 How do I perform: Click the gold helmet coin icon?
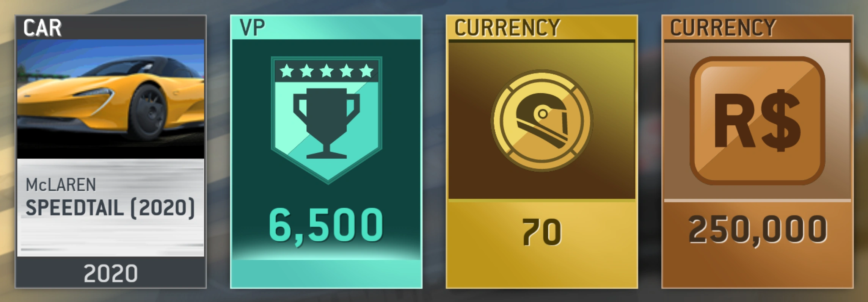(542, 120)
